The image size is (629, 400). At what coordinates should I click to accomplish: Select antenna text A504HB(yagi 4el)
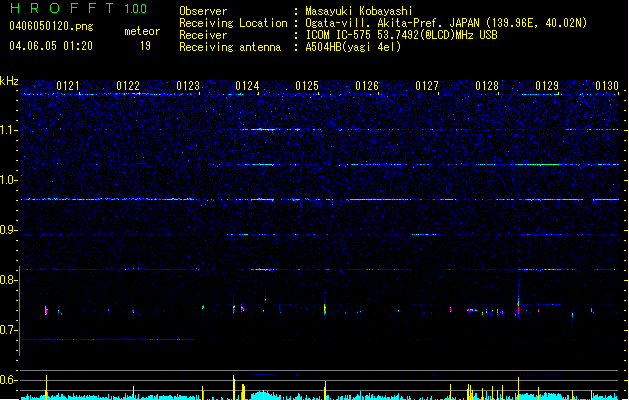(x=353, y=47)
